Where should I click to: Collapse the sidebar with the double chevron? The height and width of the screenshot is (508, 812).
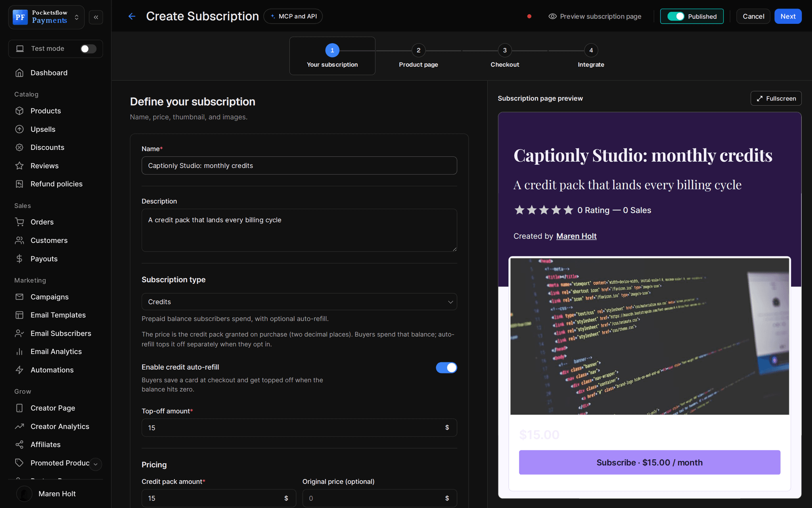(x=96, y=17)
